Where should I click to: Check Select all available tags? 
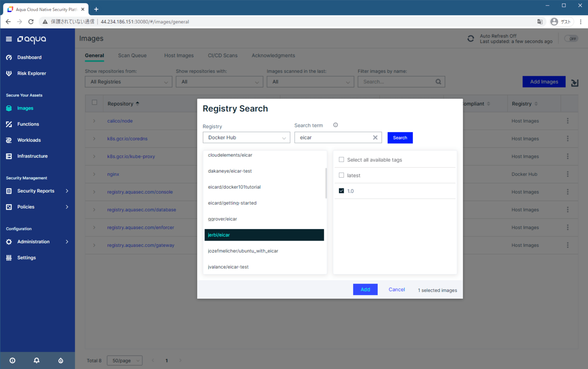coord(341,160)
